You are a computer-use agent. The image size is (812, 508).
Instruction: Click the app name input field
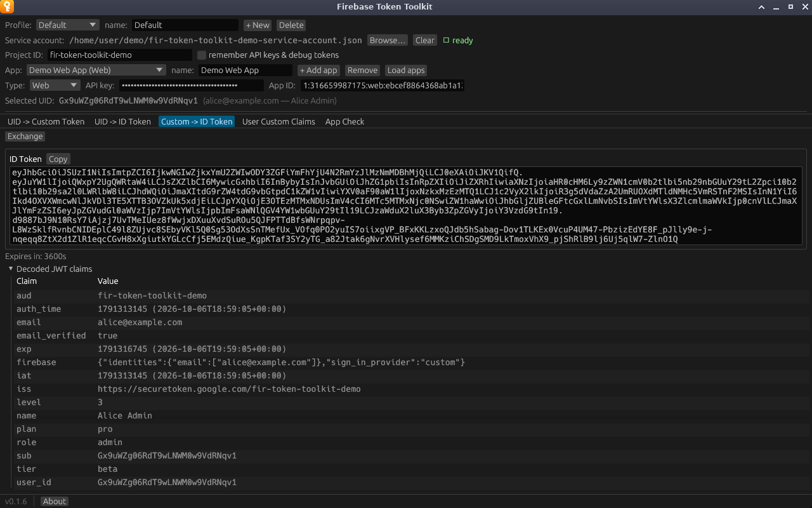click(x=246, y=70)
